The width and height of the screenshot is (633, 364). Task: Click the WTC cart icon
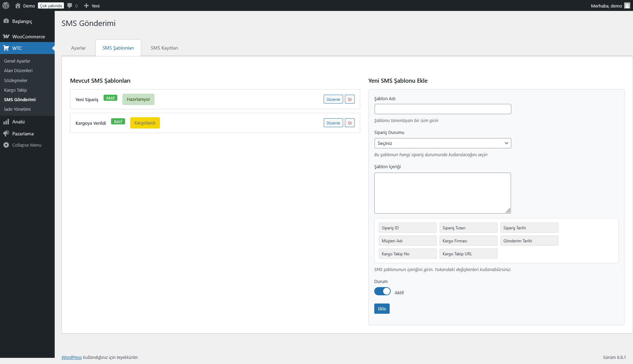[6, 48]
